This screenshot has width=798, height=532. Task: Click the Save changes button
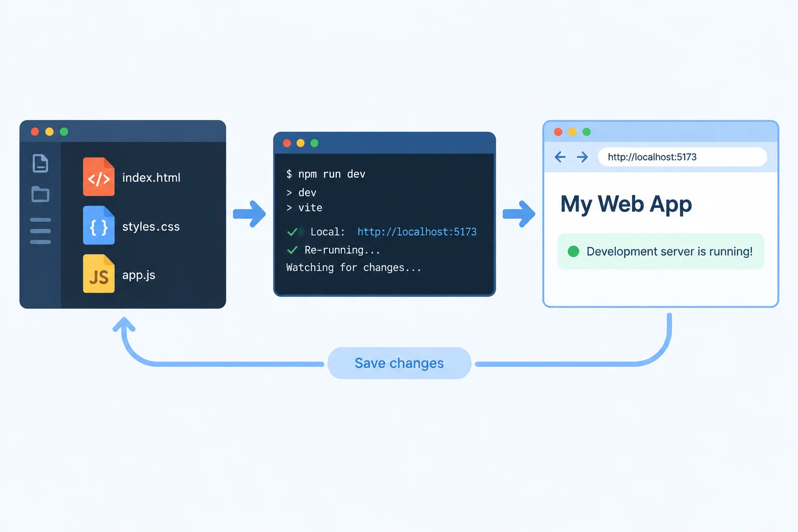tap(399, 363)
